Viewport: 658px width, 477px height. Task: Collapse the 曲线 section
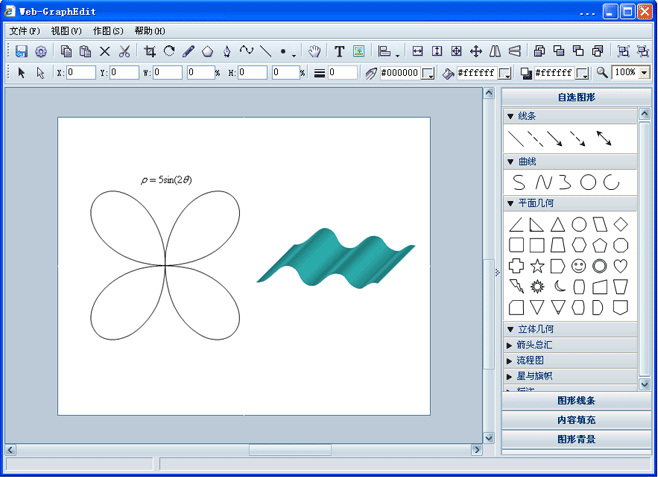coord(510,162)
